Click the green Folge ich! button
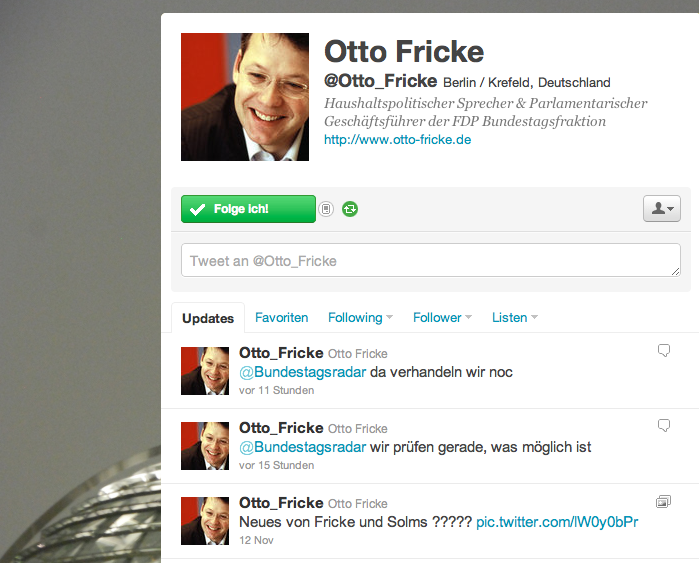This screenshot has height=563, width=699. click(x=248, y=209)
